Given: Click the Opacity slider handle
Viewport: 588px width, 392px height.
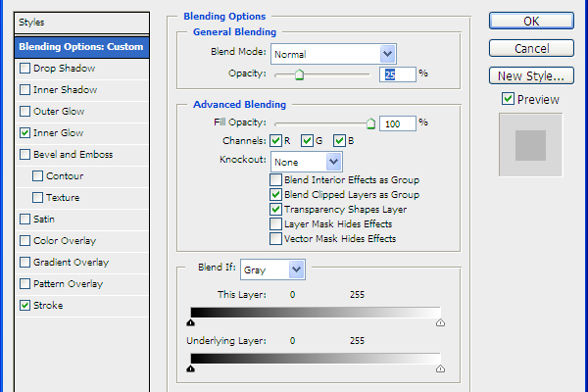Looking at the screenshot, I should (299, 74).
